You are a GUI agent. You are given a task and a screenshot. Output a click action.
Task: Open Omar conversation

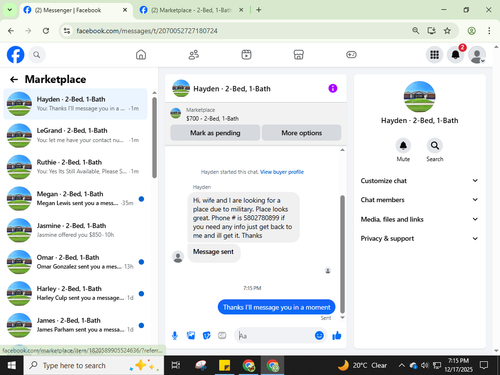pos(75,262)
